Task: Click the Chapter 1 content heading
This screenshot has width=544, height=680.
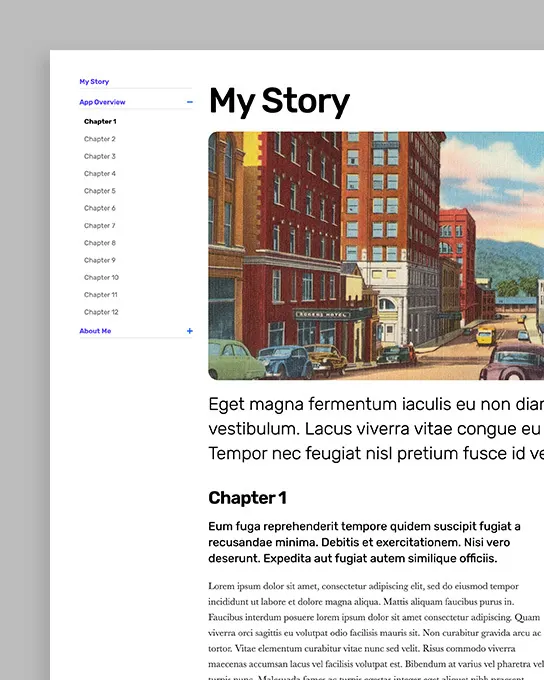Action: [247, 498]
